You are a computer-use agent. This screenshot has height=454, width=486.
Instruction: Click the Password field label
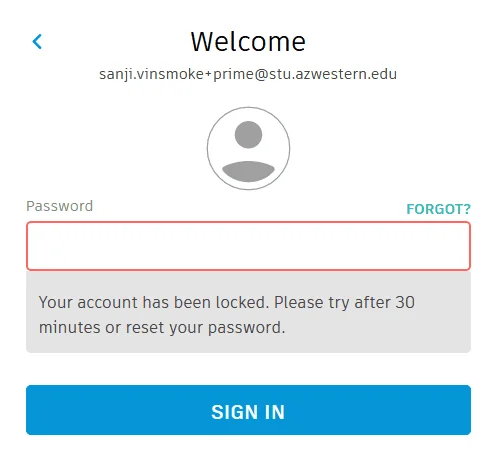click(x=60, y=206)
